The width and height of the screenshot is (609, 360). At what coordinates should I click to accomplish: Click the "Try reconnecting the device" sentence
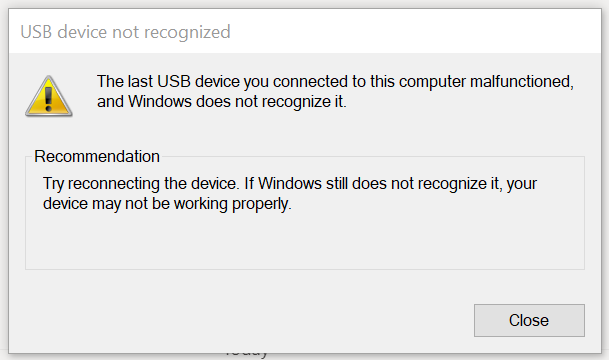tap(141, 183)
